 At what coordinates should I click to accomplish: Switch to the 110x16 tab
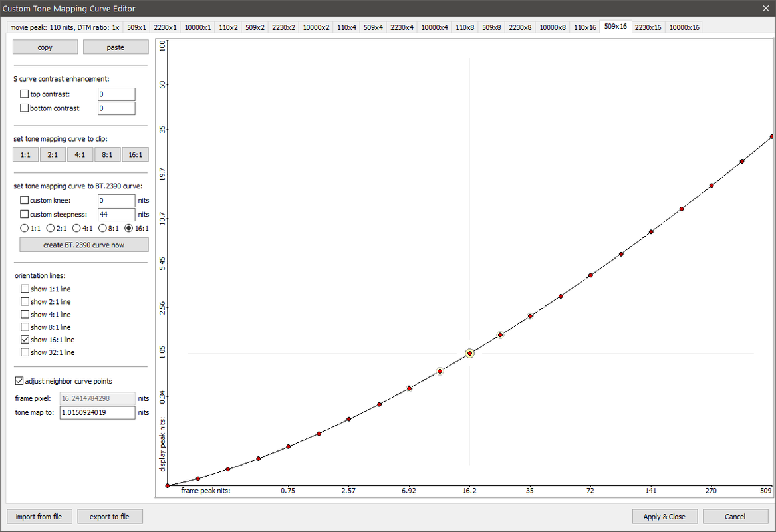click(585, 27)
